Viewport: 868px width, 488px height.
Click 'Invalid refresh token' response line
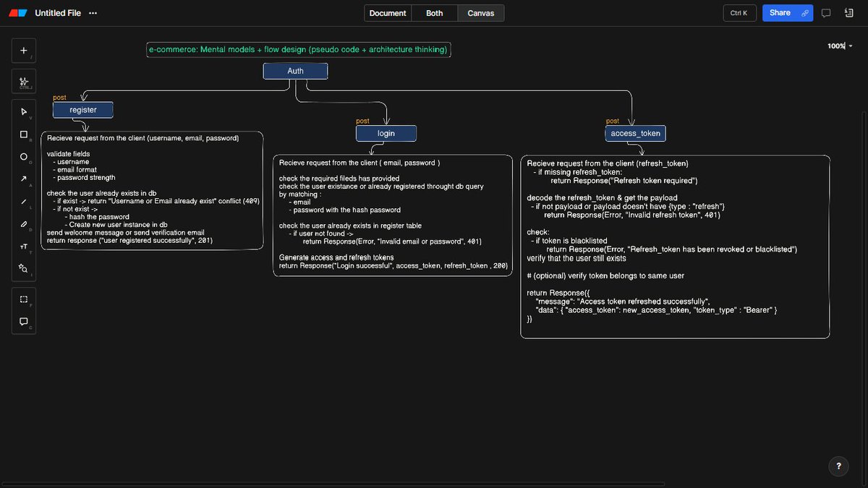[632, 215]
